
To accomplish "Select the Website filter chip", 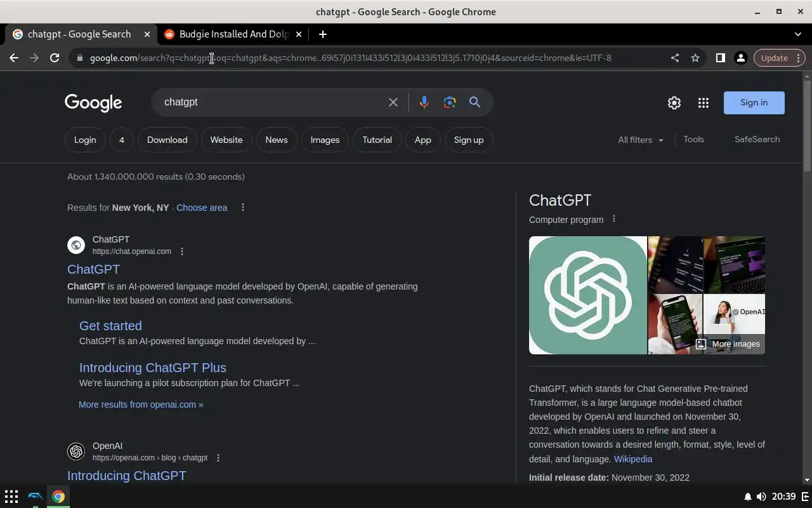I will click(226, 140).
